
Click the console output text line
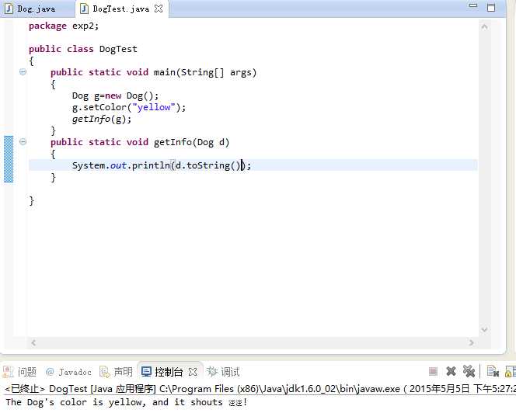(127, 402)
